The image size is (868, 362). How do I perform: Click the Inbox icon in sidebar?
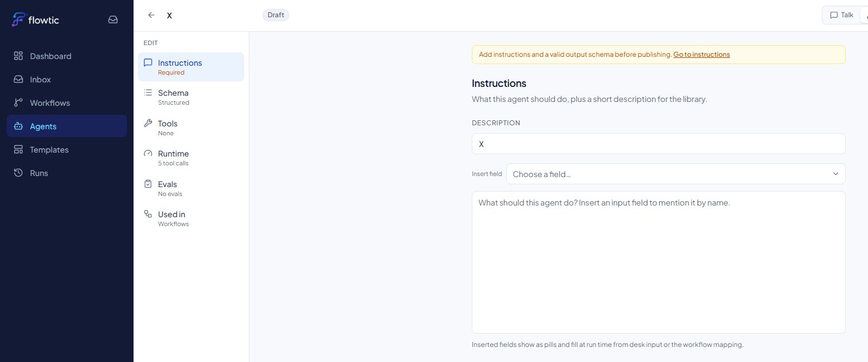pyautogui.click(x=18, y=79)
